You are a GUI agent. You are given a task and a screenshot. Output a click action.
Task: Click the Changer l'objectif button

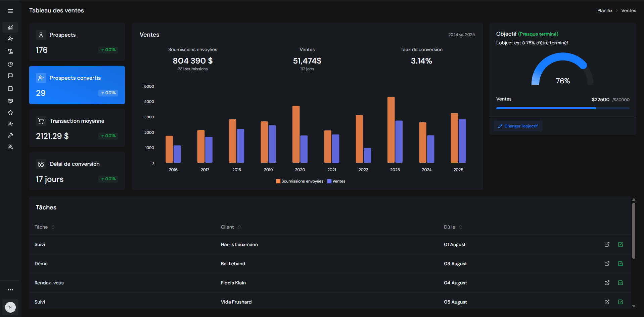[518, 126]
